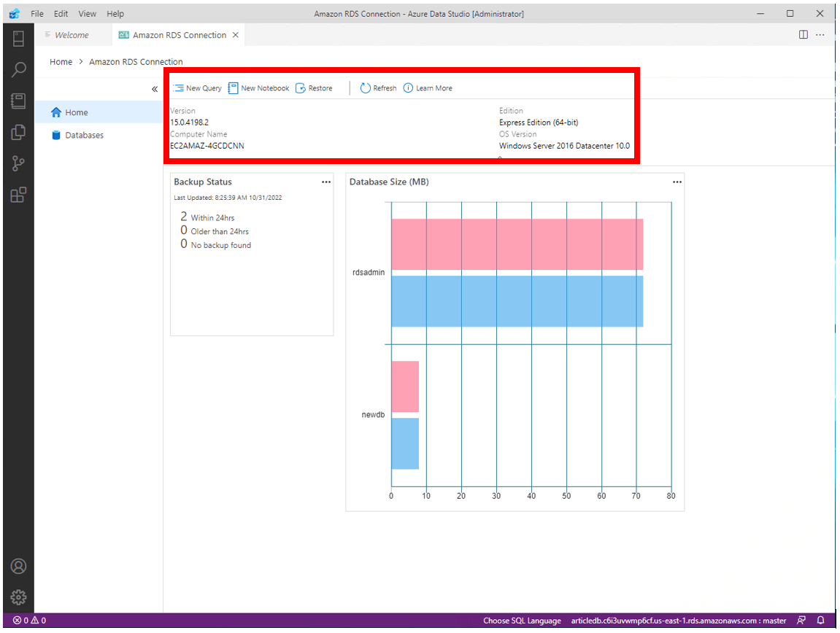Image resolution: width=840 pixels, height=633 pixels.
Task: Open the Manage gear icon
Action: 18,597
